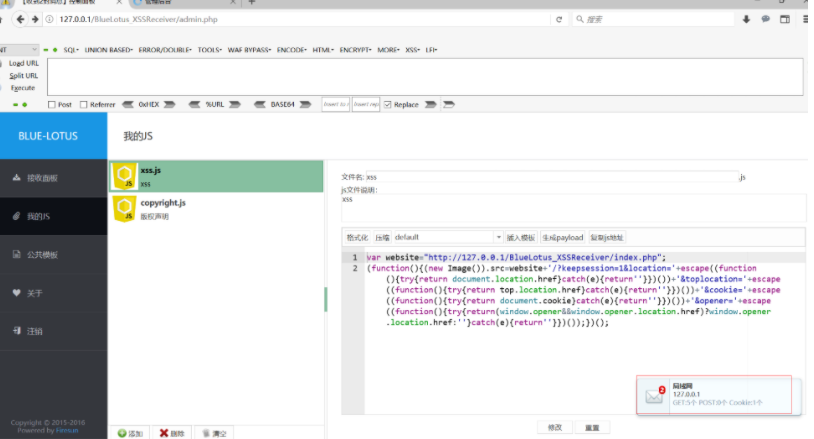Expand the UNION BASED dropdown
This screenshot has height=439, width=814.
[x=109, y=50]
